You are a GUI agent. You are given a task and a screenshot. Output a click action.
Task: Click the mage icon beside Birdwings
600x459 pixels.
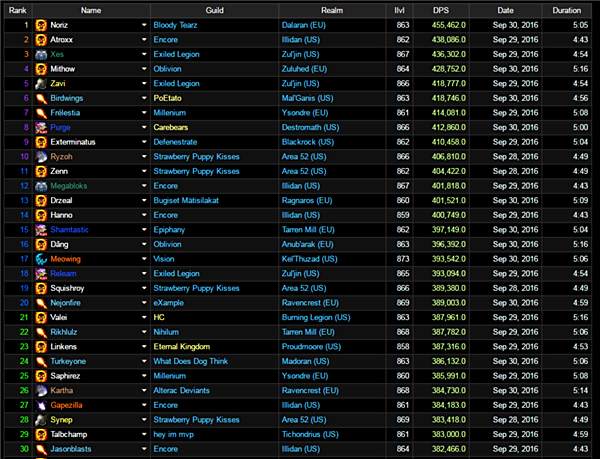(41, 98)
